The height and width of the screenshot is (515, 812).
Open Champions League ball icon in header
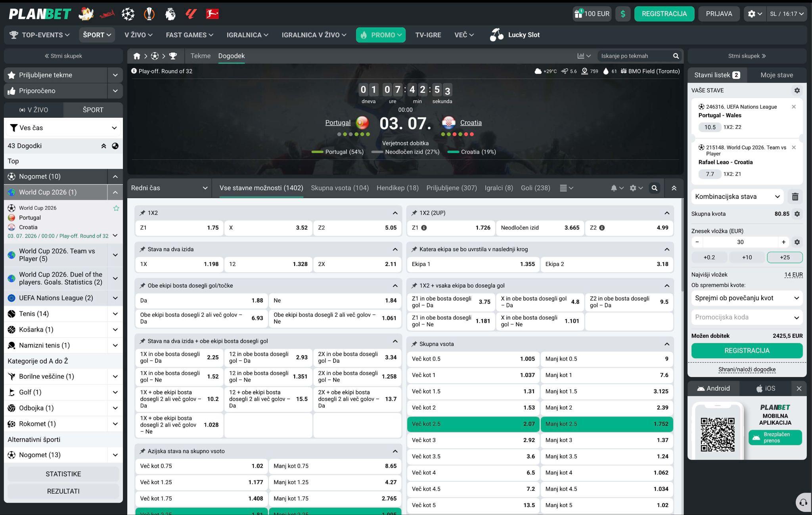(128, 14)
